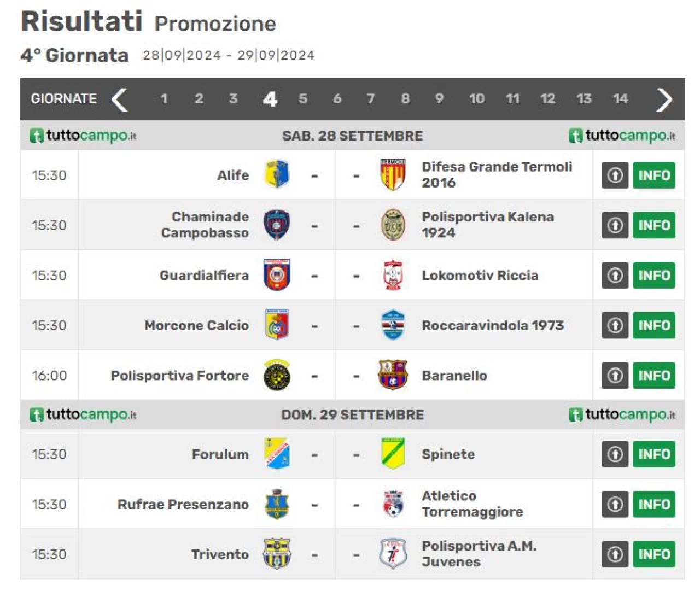The image size is (700, 591).
Task: Select giornata 1 in the navigation bar
Action: 164,99
